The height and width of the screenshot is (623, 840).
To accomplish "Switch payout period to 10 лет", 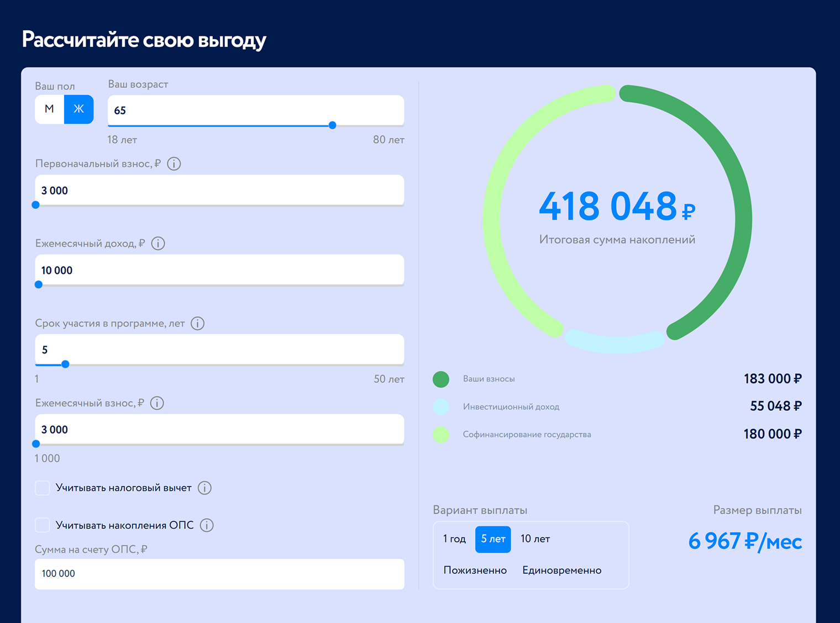I will (535, 539).
